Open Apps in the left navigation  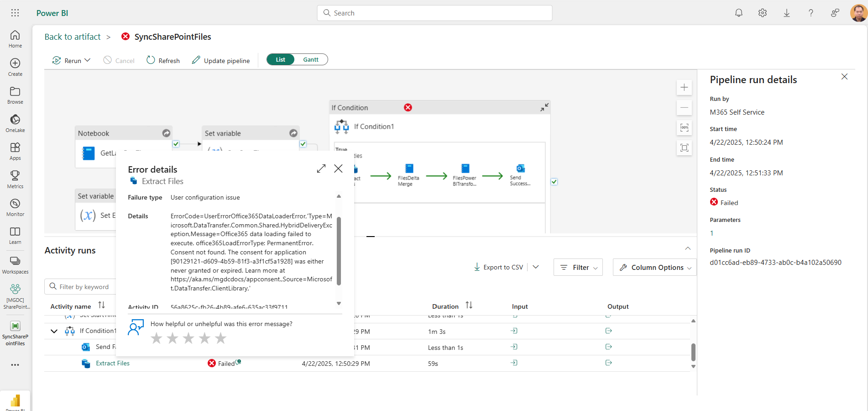tap(15, 152)
